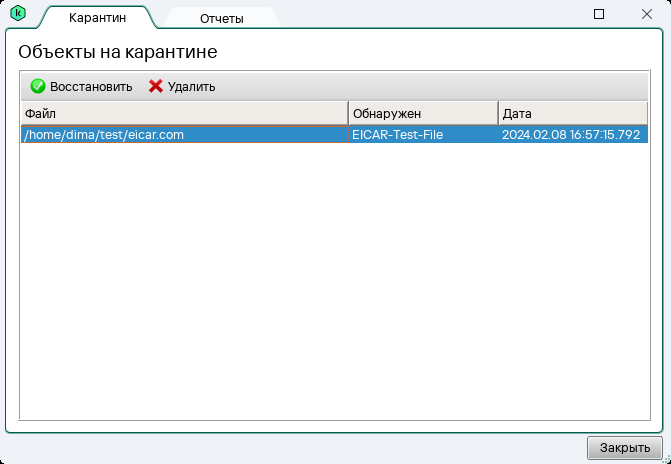Maximize the quarantine window
The height and width of the screenshot is (464, 671).
point(599,14)
